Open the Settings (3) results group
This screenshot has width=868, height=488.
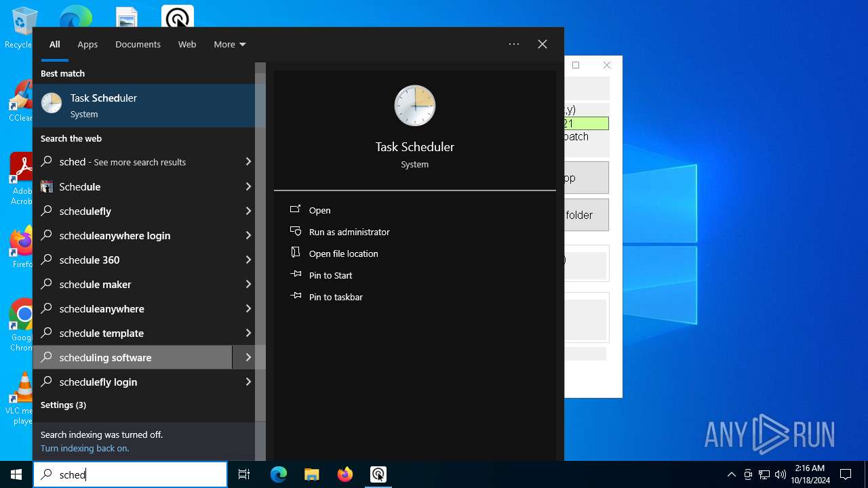click(x=63, y=405)
